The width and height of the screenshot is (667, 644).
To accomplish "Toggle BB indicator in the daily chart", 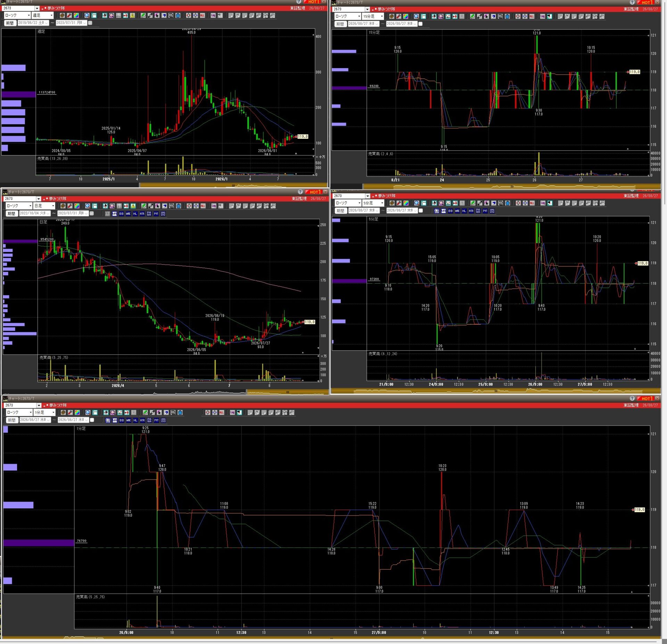I will tap(121, 214).
